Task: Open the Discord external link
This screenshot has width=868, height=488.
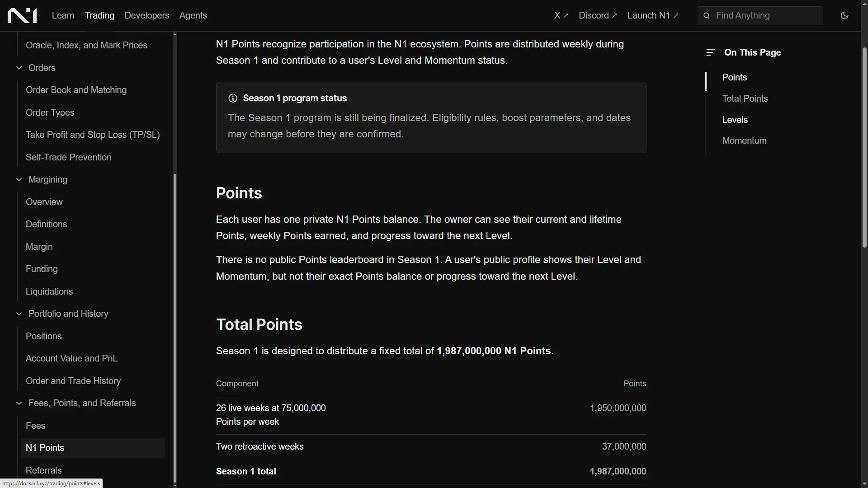Action: [598, 15]
